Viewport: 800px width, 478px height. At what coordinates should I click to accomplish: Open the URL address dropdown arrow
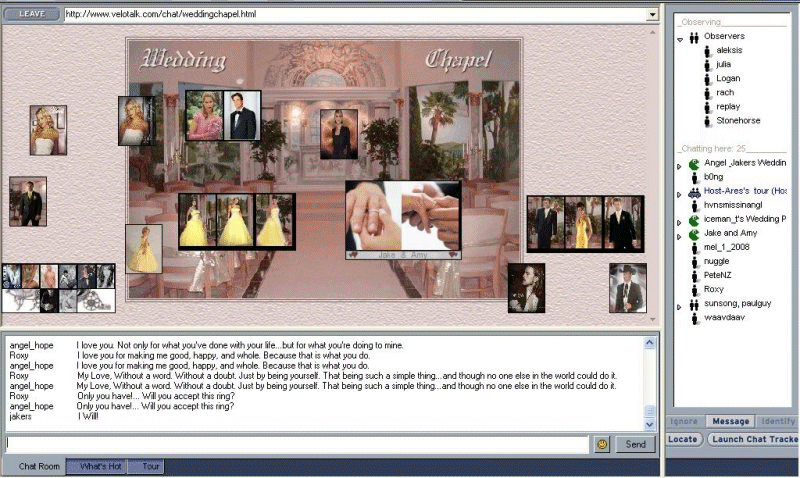coord(652,15)
